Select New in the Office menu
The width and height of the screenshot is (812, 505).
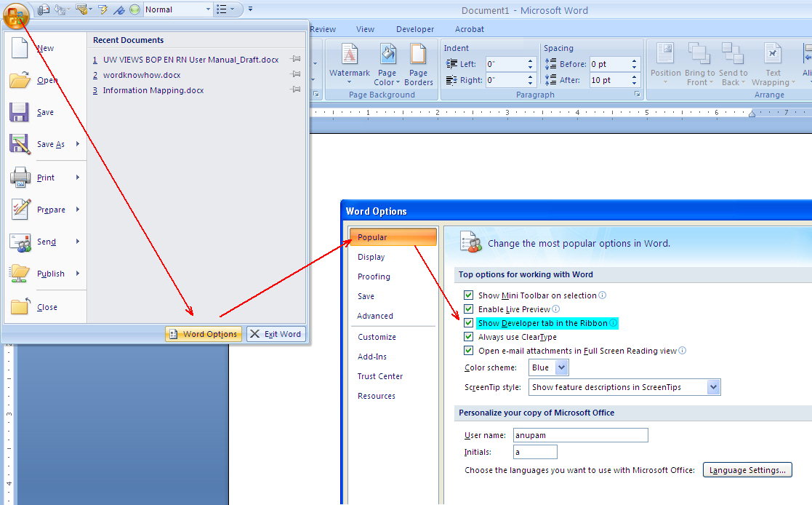pyautogui.click(x=46, y=48)
